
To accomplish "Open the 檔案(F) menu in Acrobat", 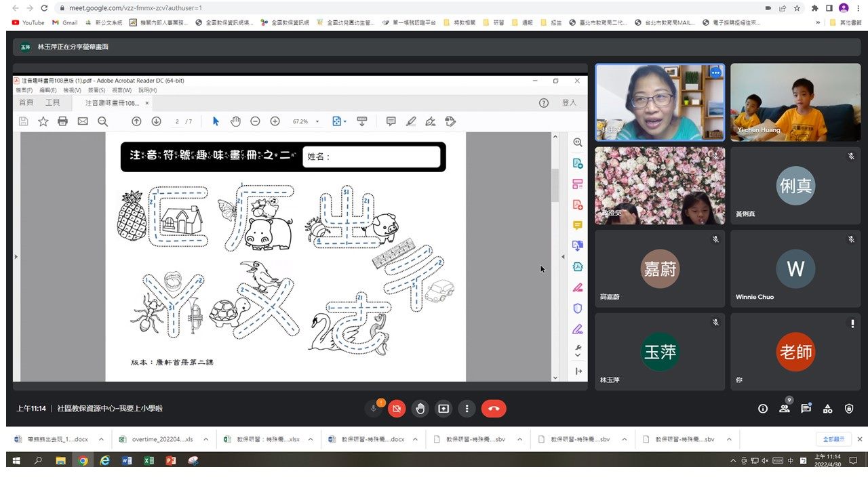I will coord(24,90).
